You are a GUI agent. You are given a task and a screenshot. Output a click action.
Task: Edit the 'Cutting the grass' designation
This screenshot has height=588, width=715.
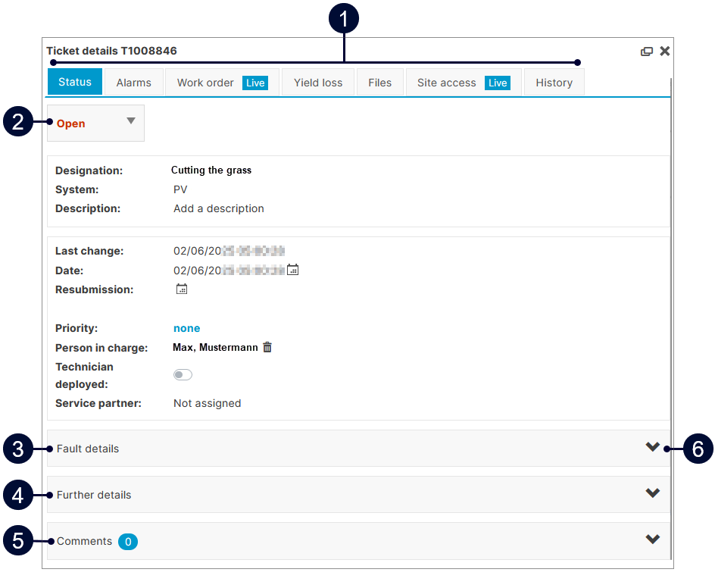coord(211,170)
